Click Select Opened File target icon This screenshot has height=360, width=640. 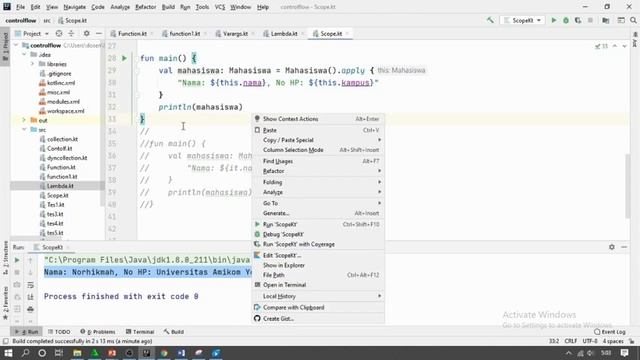(x=59, y=33)
